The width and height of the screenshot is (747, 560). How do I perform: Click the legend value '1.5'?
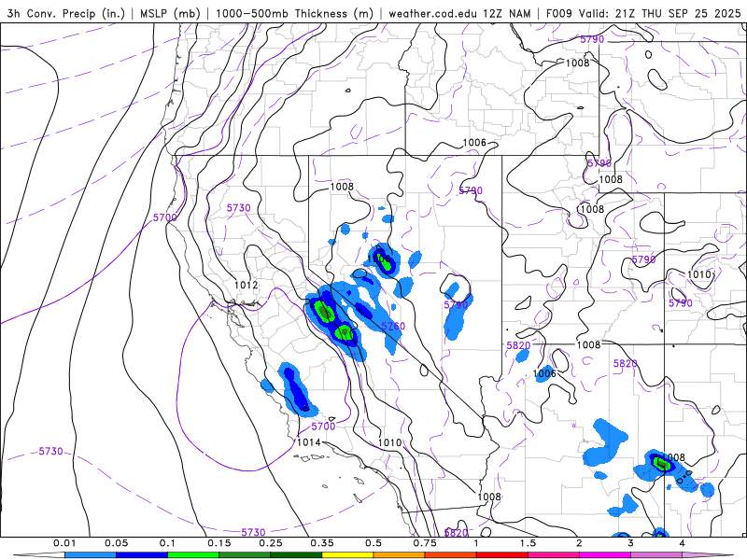(x=528, y=543)
